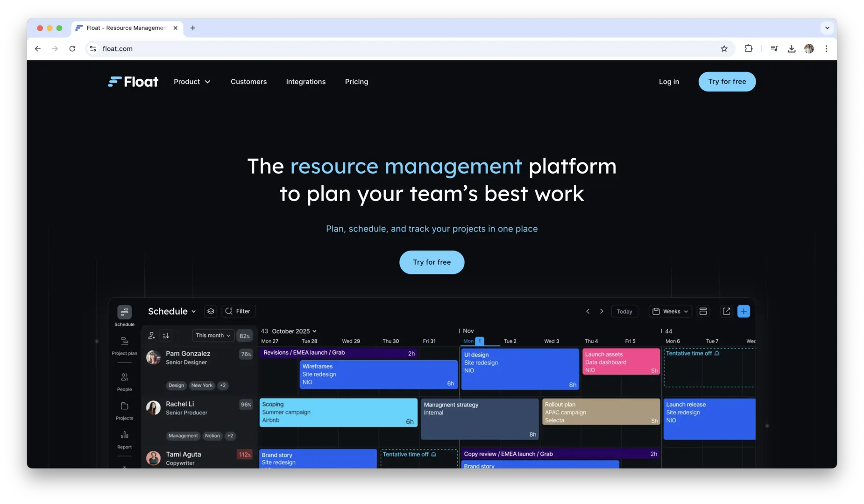Open the Report sidebar icon
864x504 pixels.
124,435
